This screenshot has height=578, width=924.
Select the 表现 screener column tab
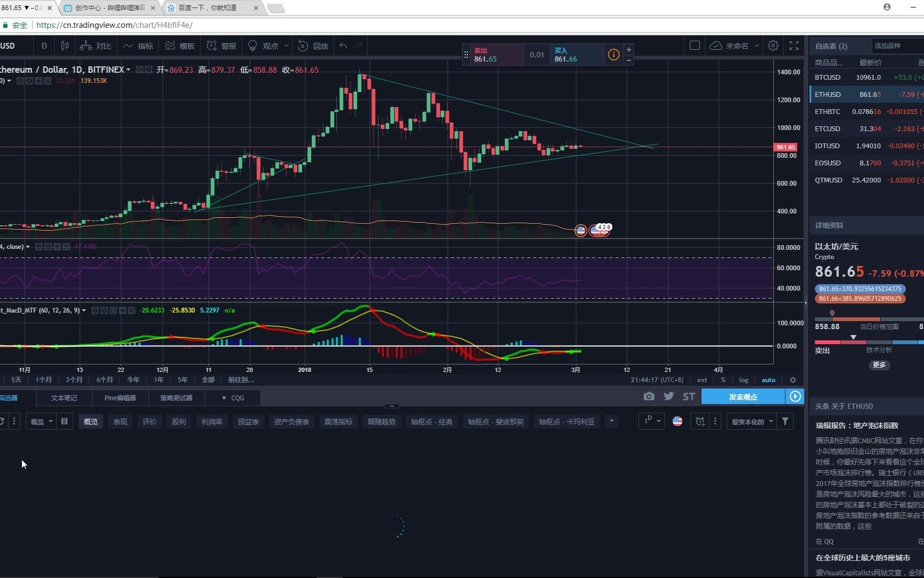tap(120, 422)
